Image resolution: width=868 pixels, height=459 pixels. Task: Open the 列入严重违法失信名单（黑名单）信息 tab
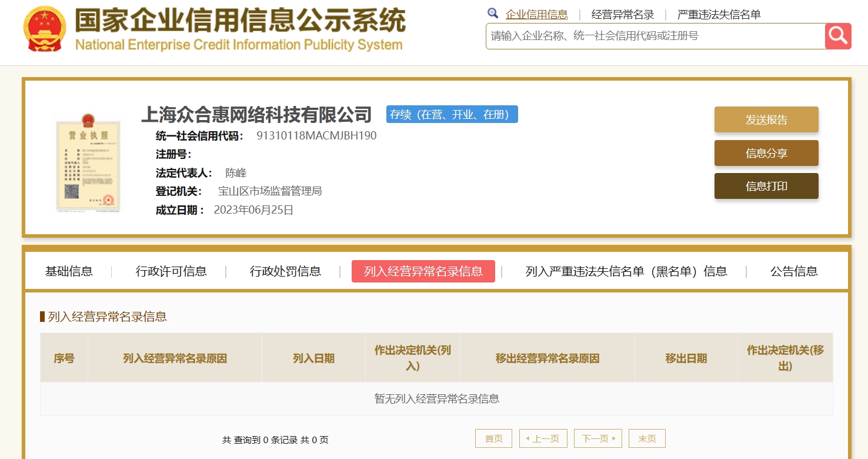(626, 271)
